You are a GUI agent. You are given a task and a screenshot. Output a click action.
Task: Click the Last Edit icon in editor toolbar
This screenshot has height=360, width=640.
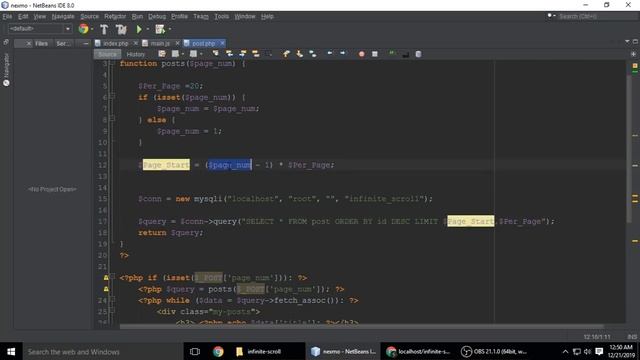click(x=162, y=54)
